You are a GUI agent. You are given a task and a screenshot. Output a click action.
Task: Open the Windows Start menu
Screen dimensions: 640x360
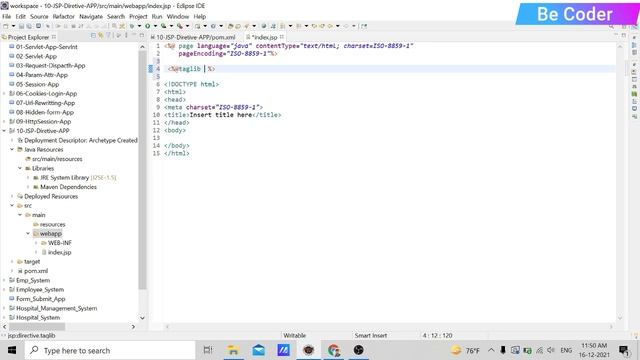(12, 350)
